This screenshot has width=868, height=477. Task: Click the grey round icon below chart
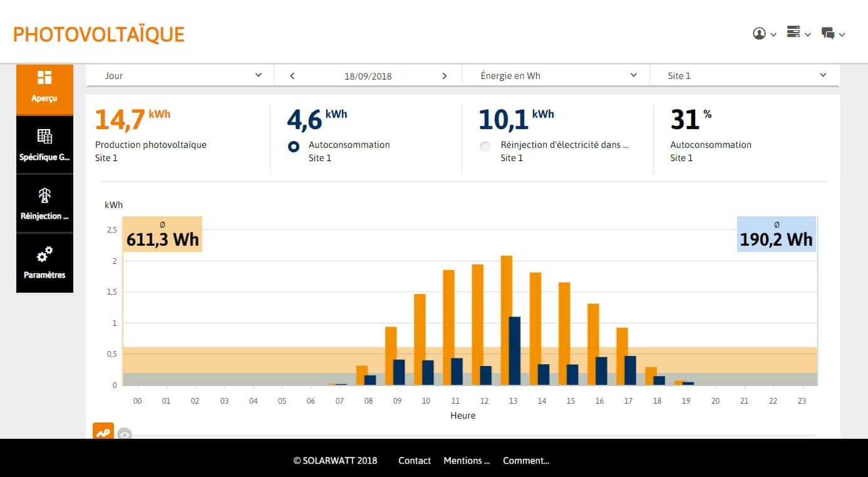click(125, 434)
